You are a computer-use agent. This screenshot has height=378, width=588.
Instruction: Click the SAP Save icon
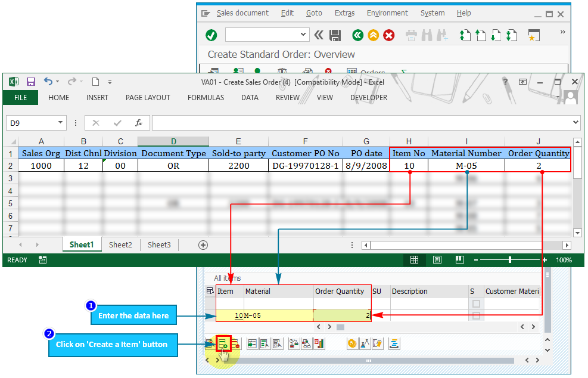[335, 35]
